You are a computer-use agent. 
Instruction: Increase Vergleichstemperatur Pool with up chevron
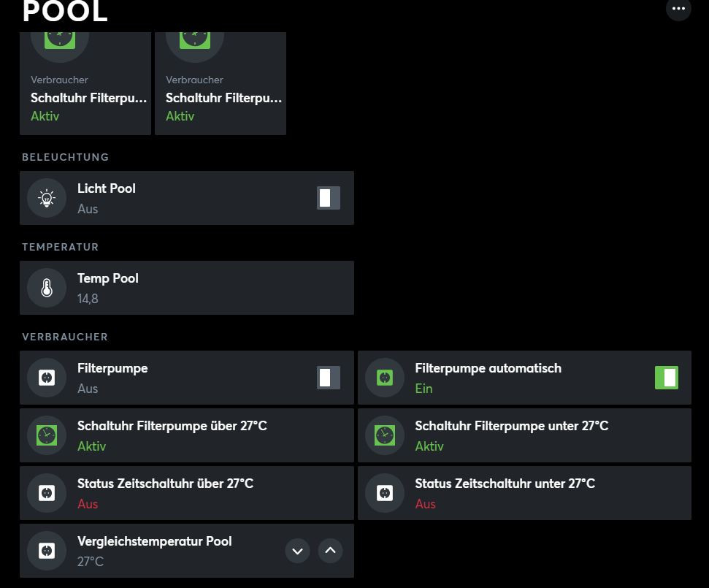click(330, 551)
